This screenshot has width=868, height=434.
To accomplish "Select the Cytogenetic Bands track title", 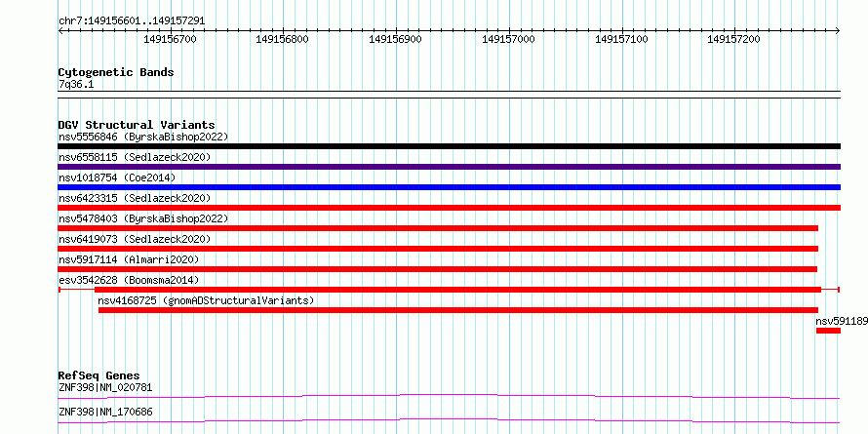I will 116,72.
